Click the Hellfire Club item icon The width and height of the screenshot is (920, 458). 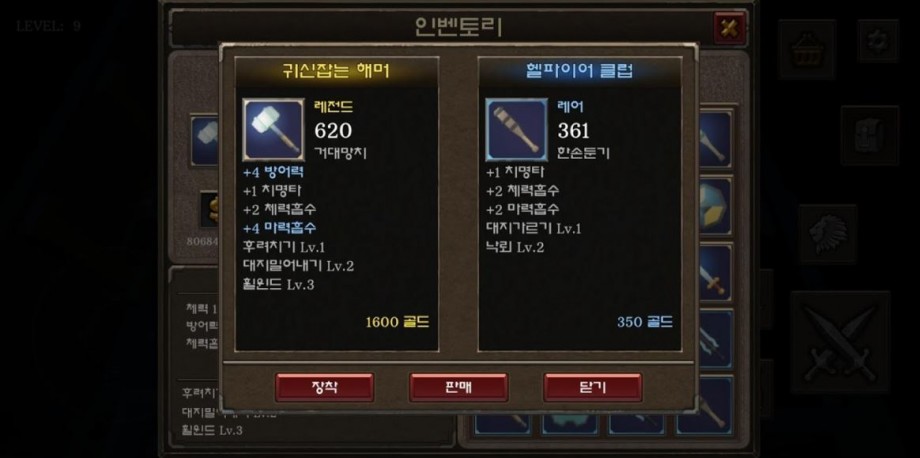[x=516, y=130]
